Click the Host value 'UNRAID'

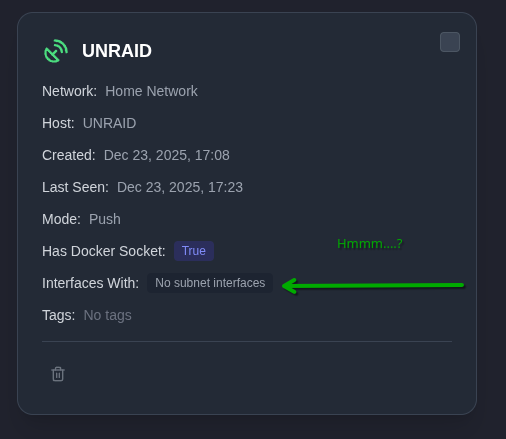click(x=109, y=123)
